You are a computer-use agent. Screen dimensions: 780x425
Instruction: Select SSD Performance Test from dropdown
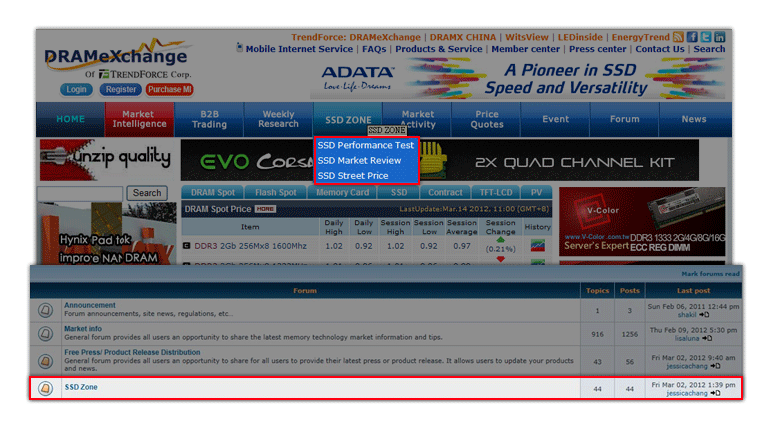click(x=366, y=145)
